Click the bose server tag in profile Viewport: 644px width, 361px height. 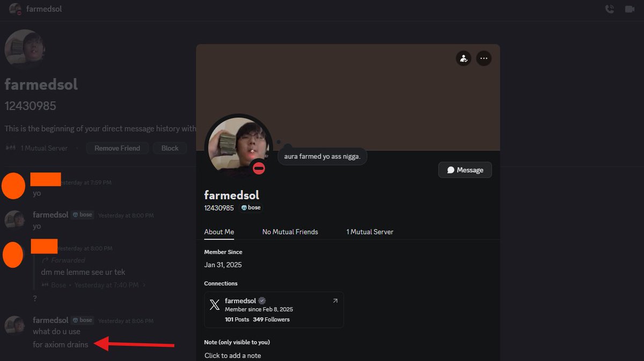[251, 207]
